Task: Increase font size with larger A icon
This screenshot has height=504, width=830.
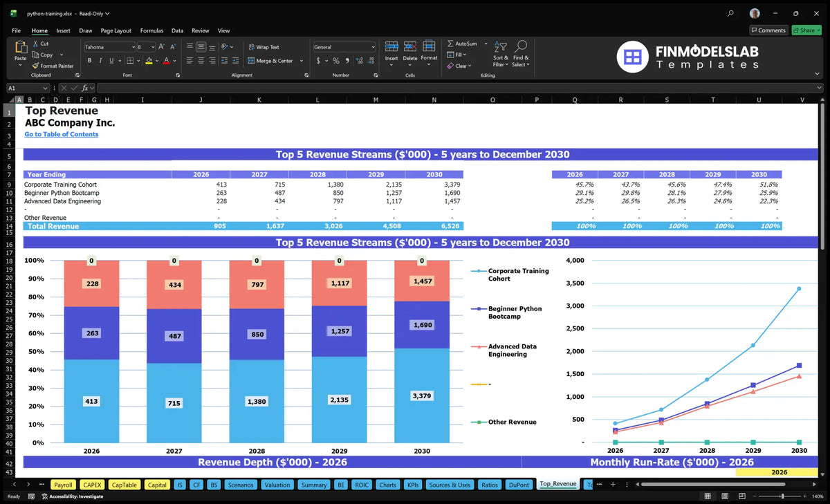Action: (x=162, y=47)
